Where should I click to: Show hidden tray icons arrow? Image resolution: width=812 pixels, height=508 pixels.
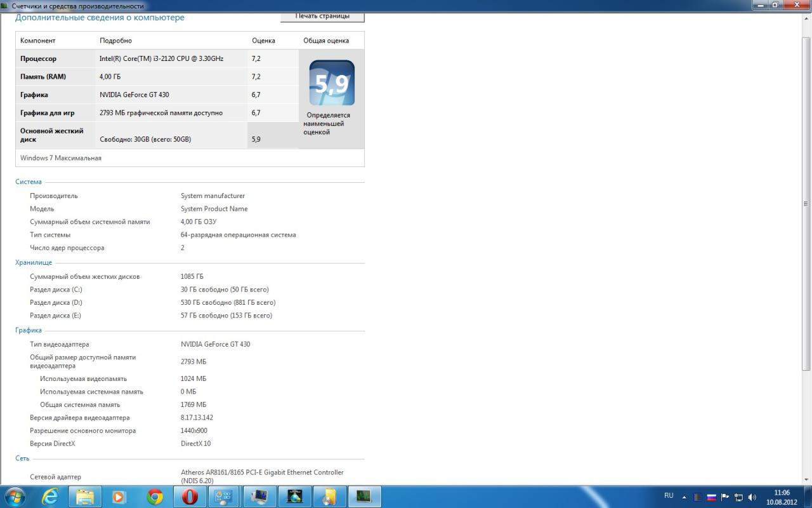pos(684,497)
